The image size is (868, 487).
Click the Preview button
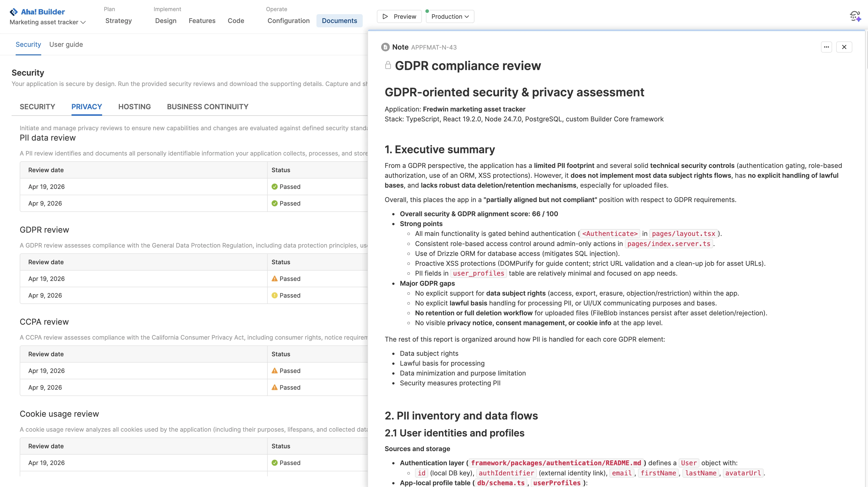pos(399,16)
